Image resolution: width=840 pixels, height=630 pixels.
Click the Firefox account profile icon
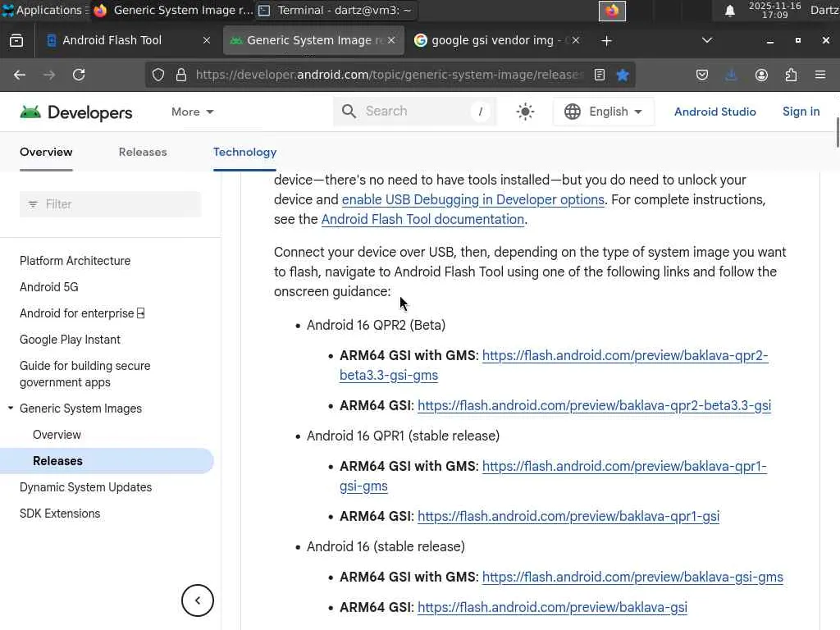(761, 75)
